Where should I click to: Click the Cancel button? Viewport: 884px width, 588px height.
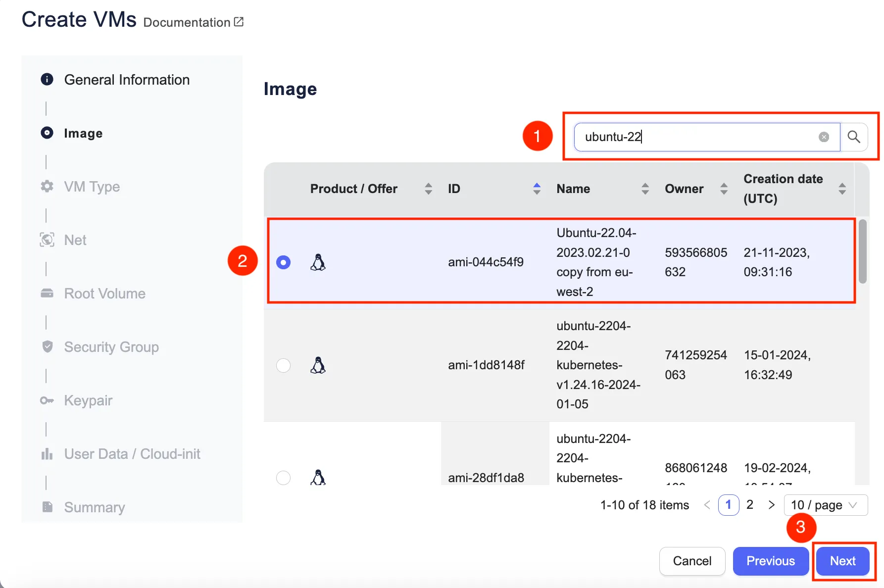pos(692,561)
